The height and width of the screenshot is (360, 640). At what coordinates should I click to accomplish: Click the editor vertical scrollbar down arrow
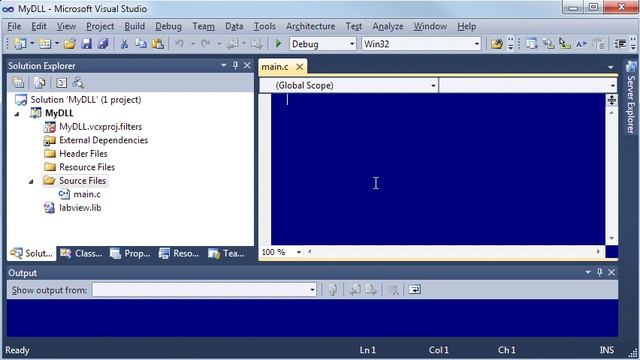pyautogui.click(x=611, y=238)
